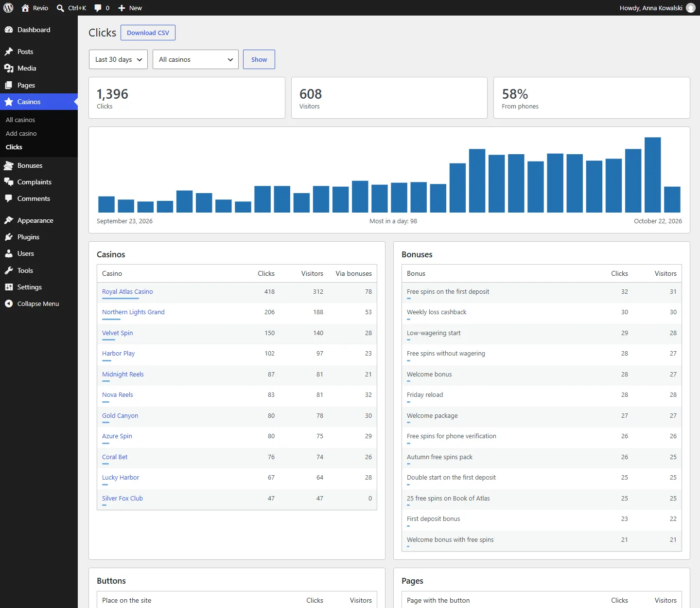Open the Midnight Reels link
700x608 pixels.
click(123, 374)
